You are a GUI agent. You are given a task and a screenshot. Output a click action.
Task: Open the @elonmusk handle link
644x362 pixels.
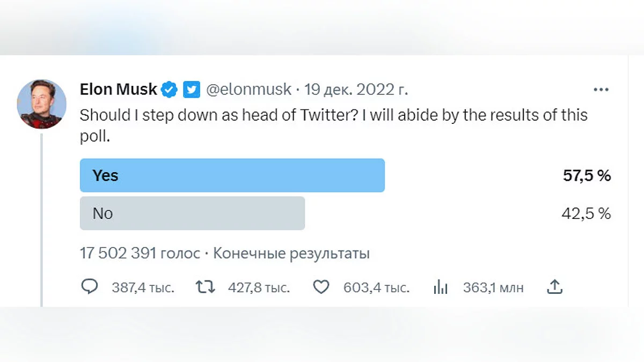tap(249, 89)
